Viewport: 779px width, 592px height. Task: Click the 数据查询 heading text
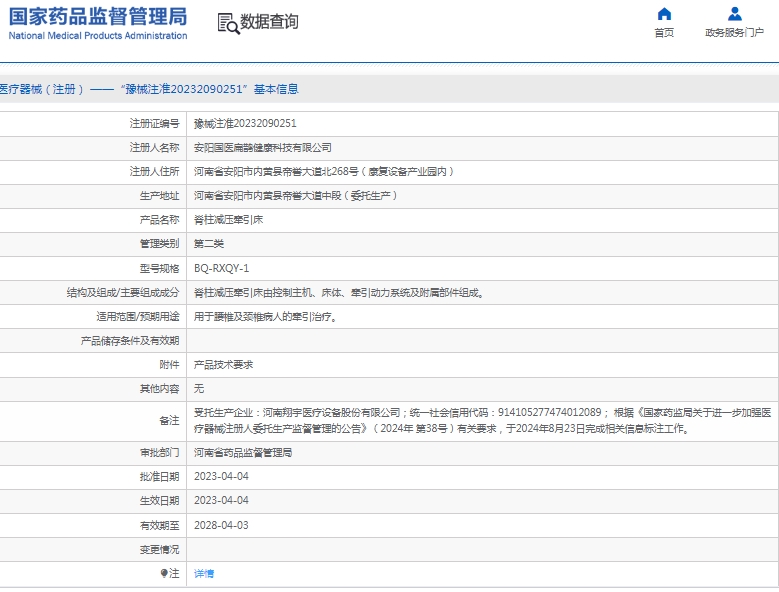click(269, 22)
